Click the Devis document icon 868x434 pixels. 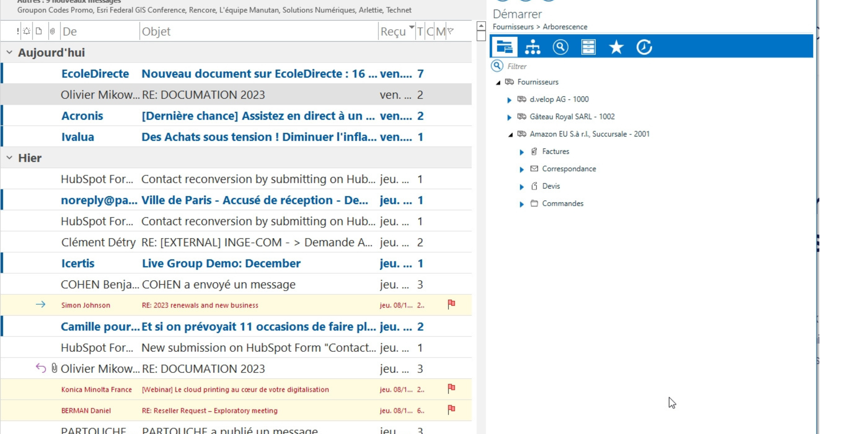pos(534,186)
